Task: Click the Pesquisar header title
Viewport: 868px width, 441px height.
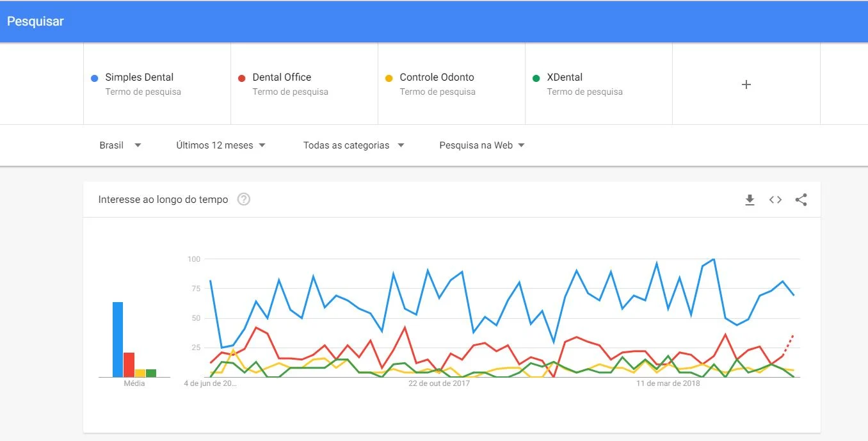Action: [x=35, y=21]
